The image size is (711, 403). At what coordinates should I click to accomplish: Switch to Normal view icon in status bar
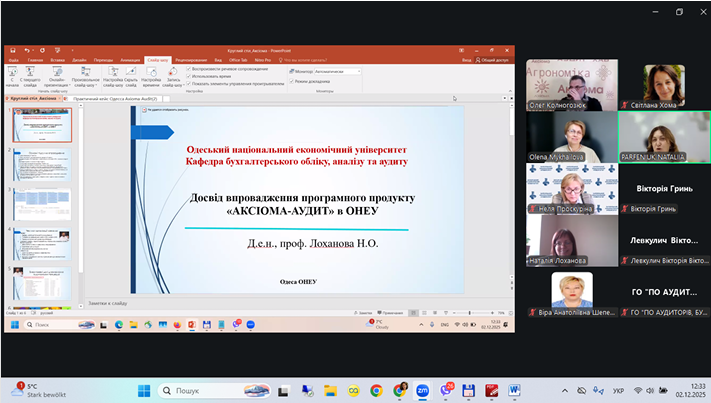click(413, 313)
